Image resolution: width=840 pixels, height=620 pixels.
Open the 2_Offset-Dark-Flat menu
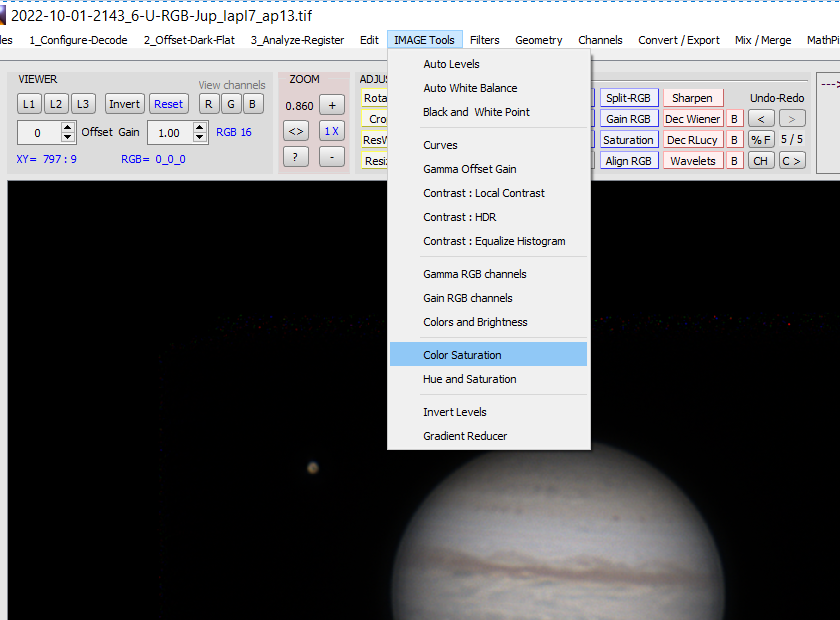tap(189, 40)
